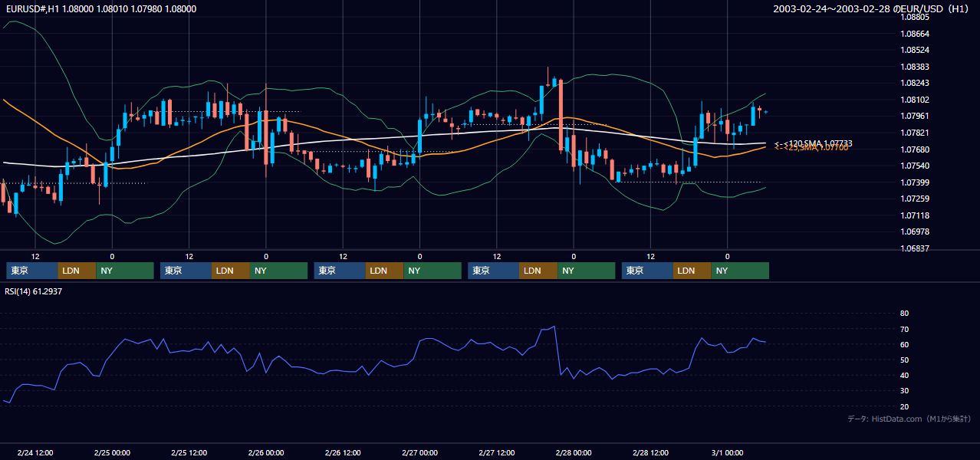980x460 pixels.
Task: Click price axis value 1.08805
Action: 913,17
